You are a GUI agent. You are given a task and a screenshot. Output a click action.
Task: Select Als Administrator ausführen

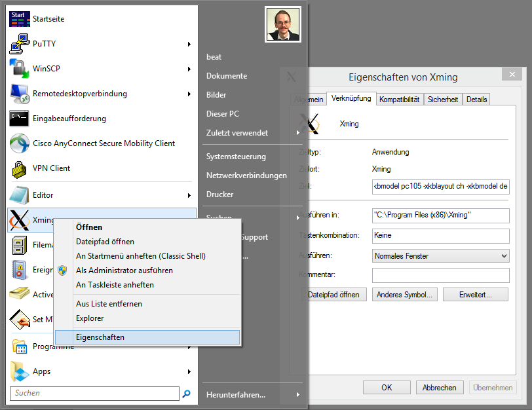147,270
